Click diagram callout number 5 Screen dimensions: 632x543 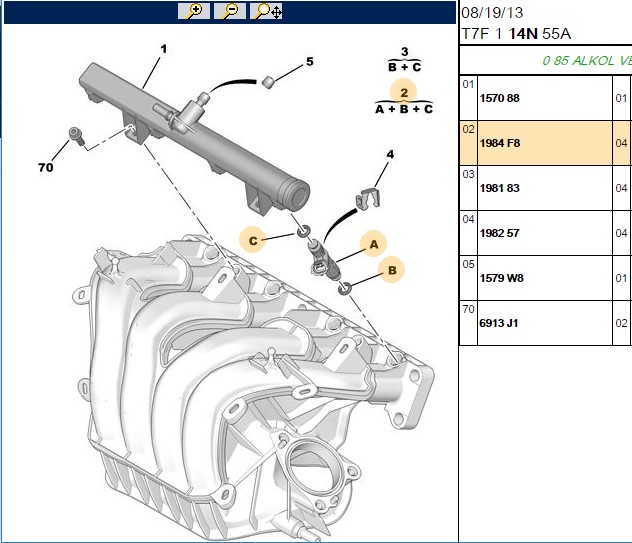coord(310,62)
